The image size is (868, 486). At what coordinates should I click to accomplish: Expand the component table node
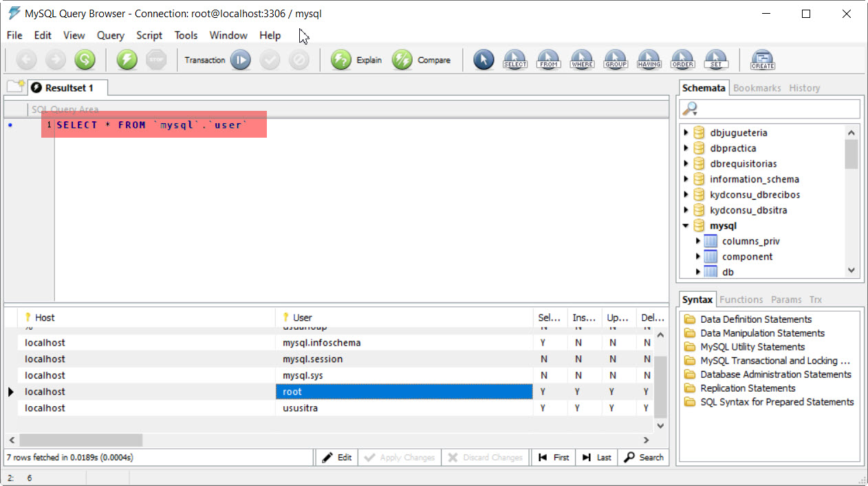(697, 257)
